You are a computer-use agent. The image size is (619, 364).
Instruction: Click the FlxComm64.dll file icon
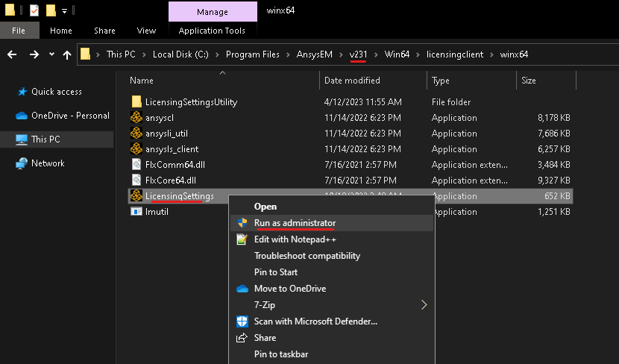point(136,164)
